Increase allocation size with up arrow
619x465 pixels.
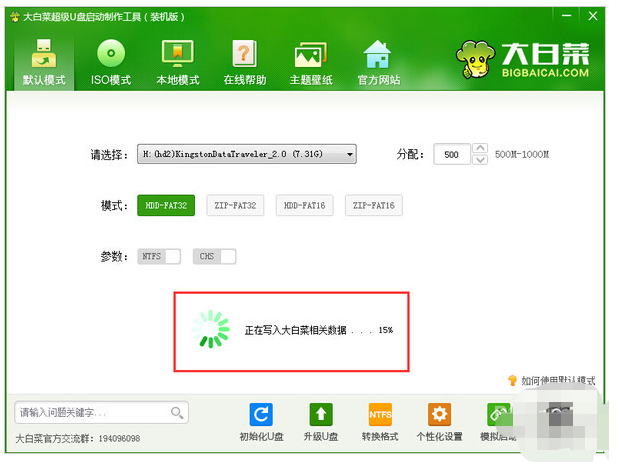coord(480,148)
